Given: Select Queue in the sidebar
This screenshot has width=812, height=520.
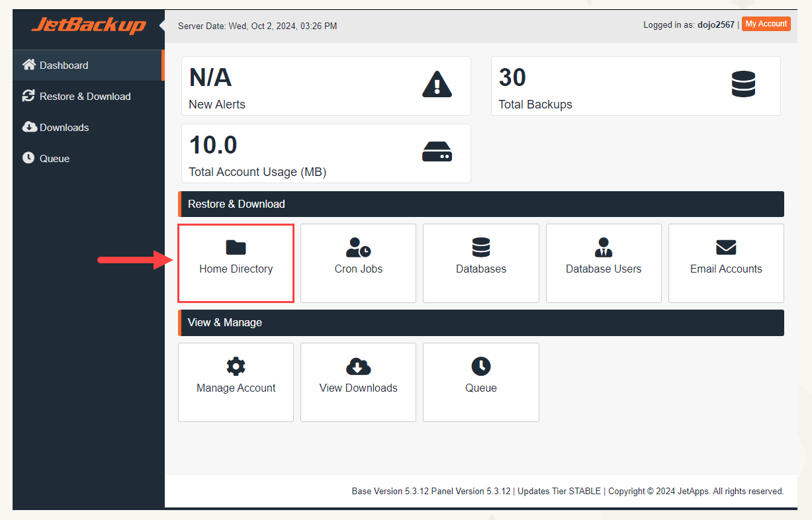Looking at the screenshot, I should pyautogui.click(x=53, y=158).
